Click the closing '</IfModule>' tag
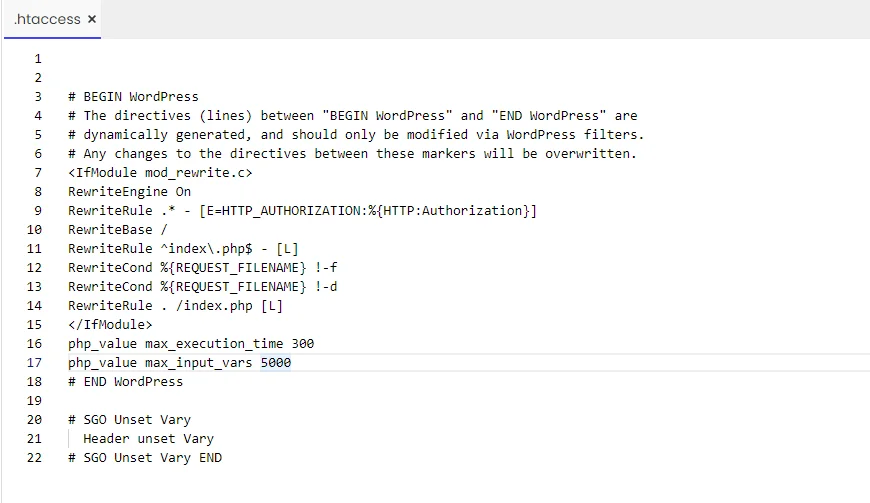Image resolution: width=870 pixels, height=503 pixels. [110, 324]
